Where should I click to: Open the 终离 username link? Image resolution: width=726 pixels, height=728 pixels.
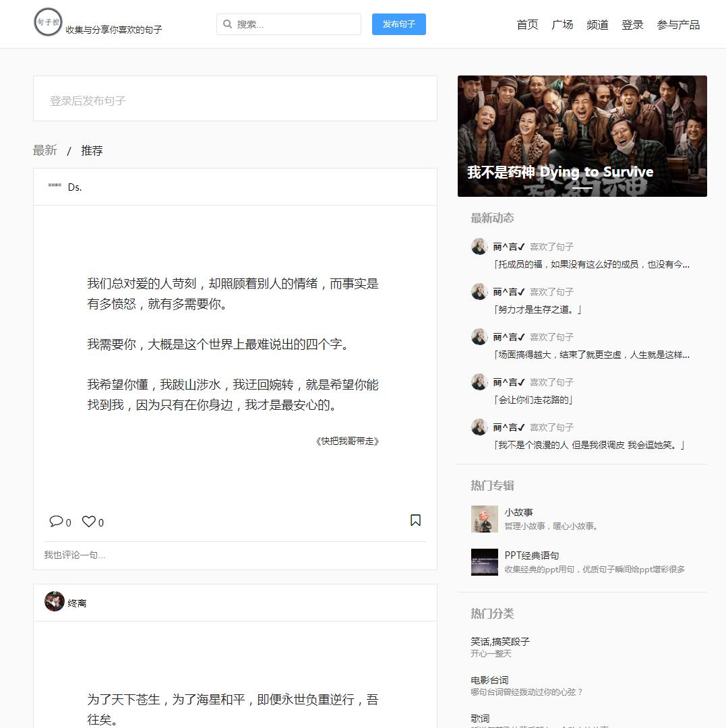click(x=77, y=603)
